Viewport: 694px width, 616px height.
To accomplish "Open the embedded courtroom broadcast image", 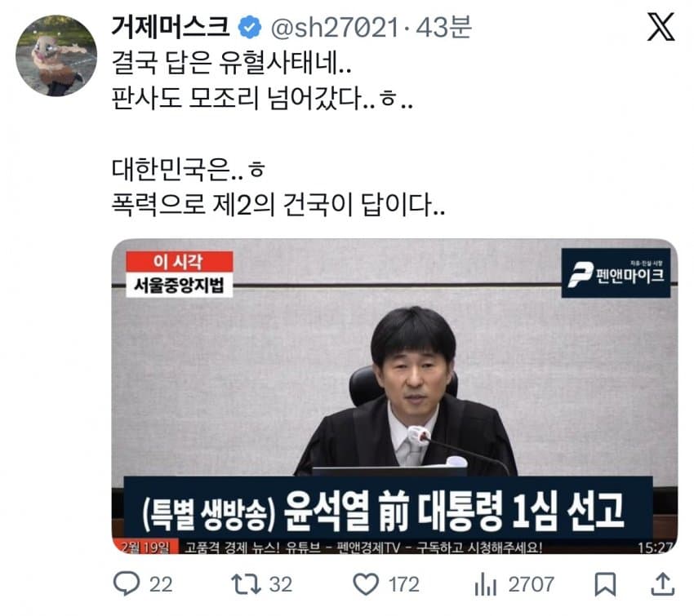I will click(x=394, y=397).
